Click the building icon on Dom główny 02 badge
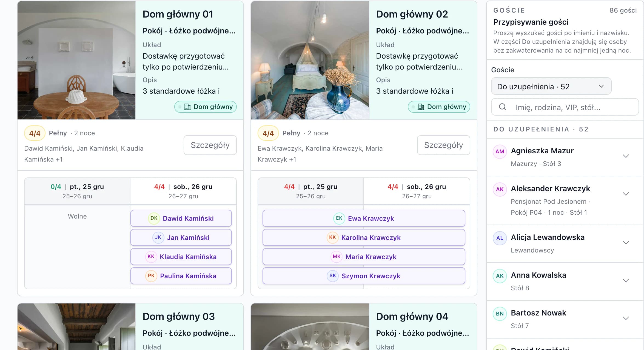Viewport: 644px width, 350px height. pos(421,107)
